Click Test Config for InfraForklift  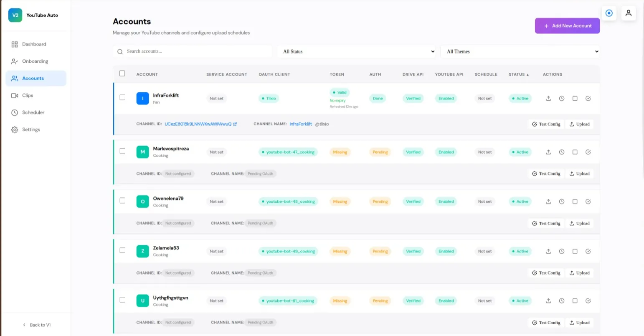tap(546, 124)
